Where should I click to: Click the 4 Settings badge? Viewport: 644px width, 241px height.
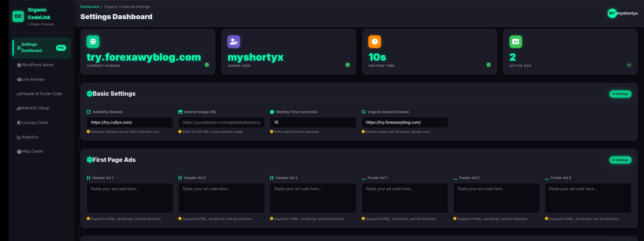pos(620,94)
